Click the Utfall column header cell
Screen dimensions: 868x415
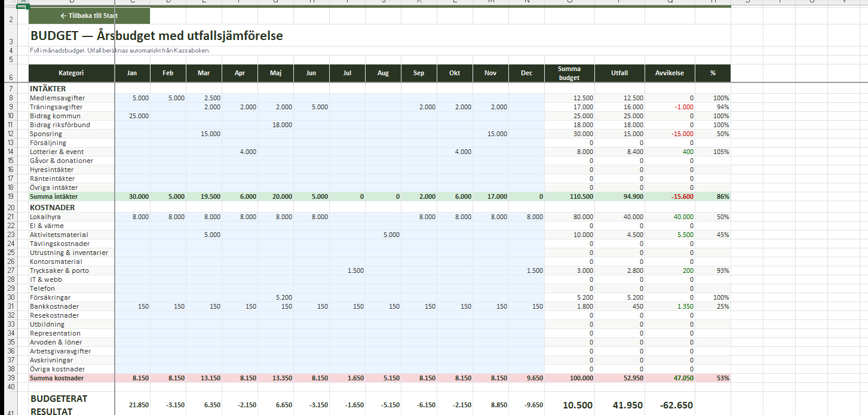(619, 73)
